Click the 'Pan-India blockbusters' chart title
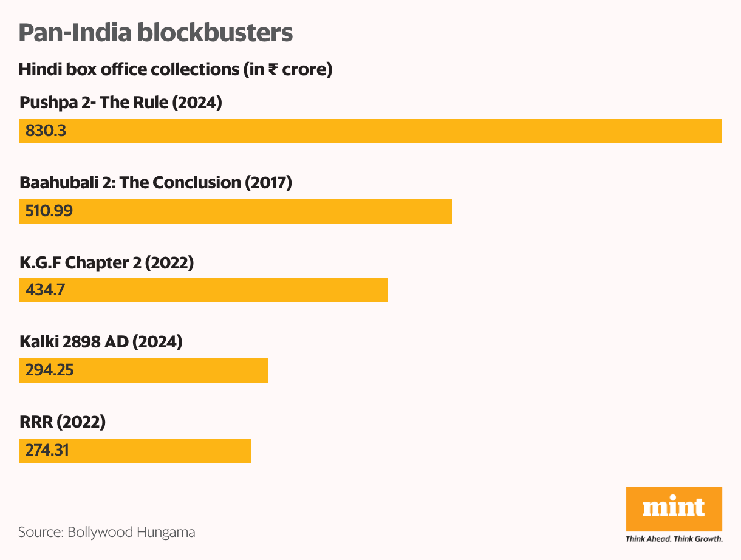The width and height of the screenshot is (741, 560). tap(155, 33)
